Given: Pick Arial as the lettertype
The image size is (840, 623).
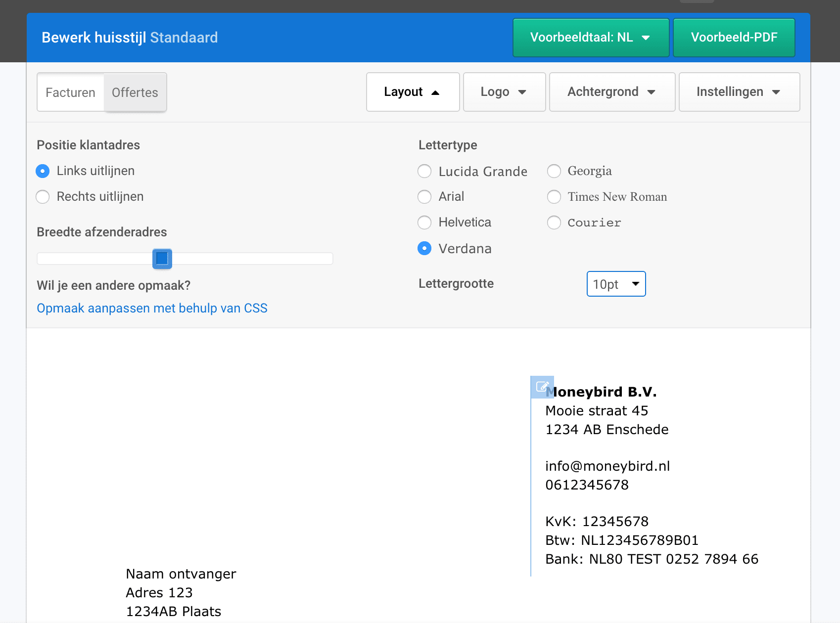Looking at the screenshot, I should [x=424, y=197].
